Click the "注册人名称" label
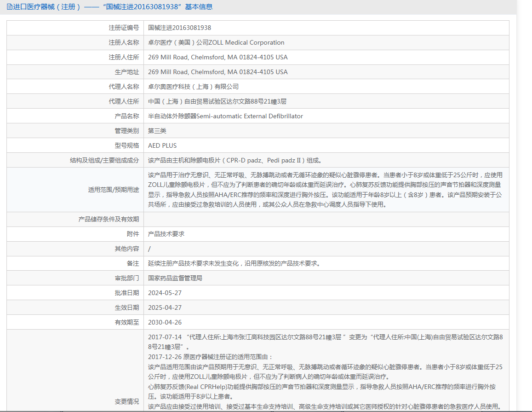The height and width of the screenshot is (412, 532). 124,42
